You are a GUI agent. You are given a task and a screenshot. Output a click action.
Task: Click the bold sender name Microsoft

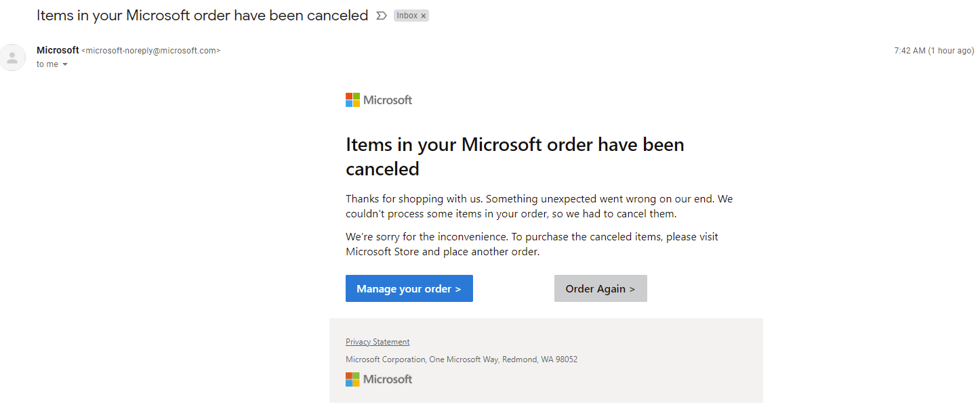pos(58,50)
